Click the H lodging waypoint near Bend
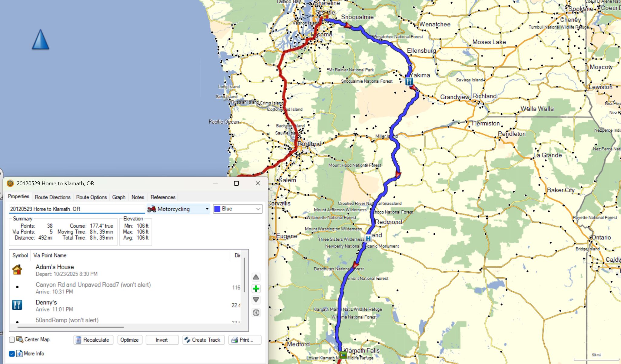 point(368,238)
